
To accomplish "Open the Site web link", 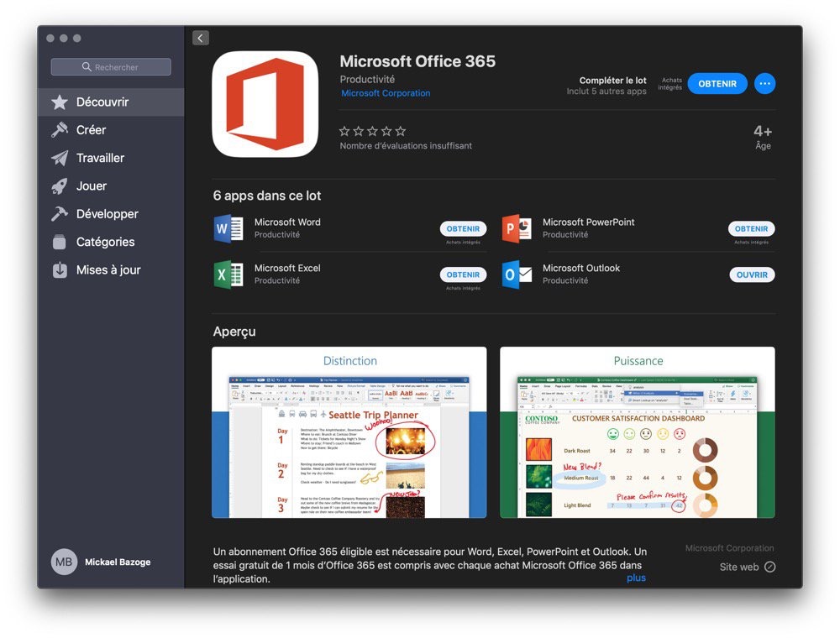I will (x=748, y=567).
